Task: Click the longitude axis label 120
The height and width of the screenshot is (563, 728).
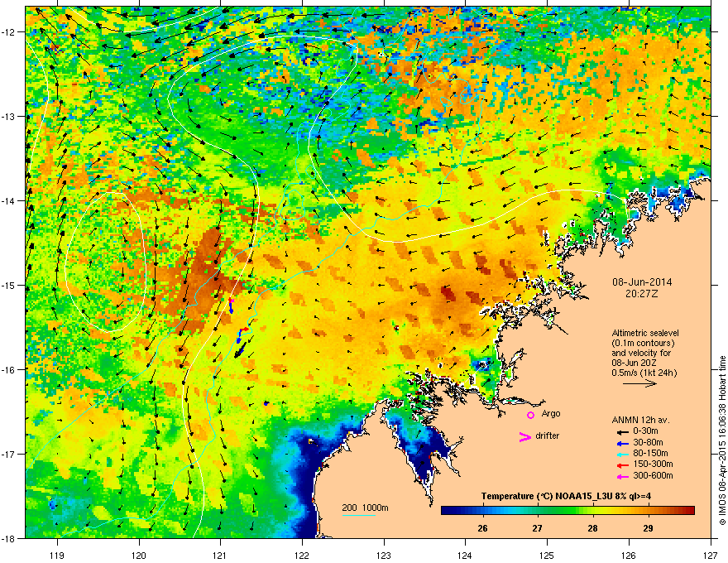Action: (139, 555)
